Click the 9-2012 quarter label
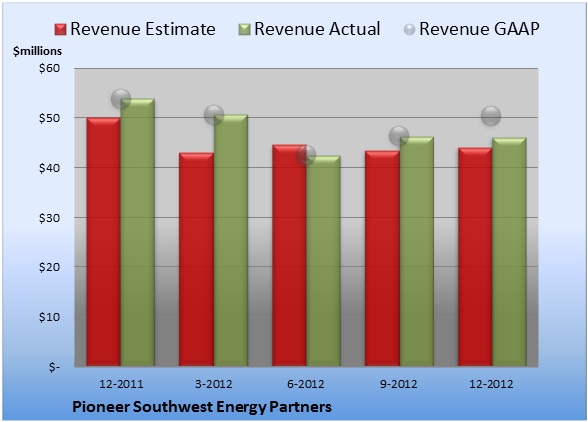The height and width of the screenshot is (422, 588). coord(399,384)
